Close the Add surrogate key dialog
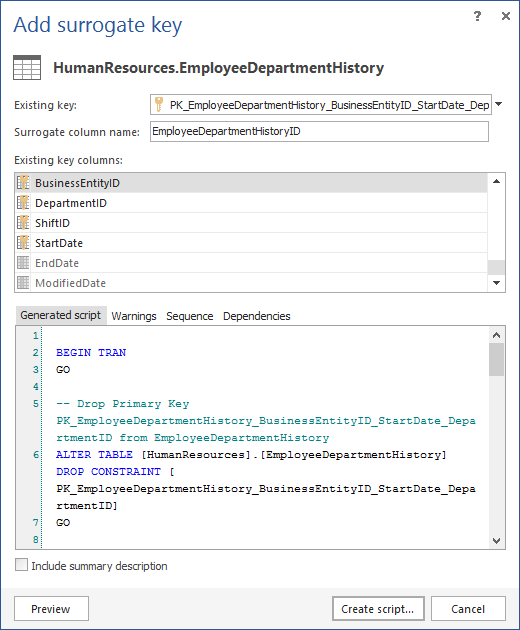 click(506, 16)
